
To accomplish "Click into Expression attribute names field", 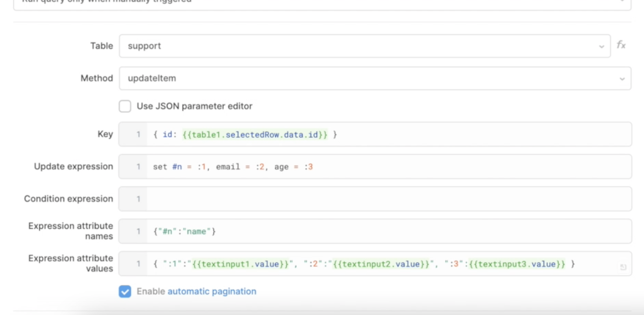I will click(x=375, y=231).
